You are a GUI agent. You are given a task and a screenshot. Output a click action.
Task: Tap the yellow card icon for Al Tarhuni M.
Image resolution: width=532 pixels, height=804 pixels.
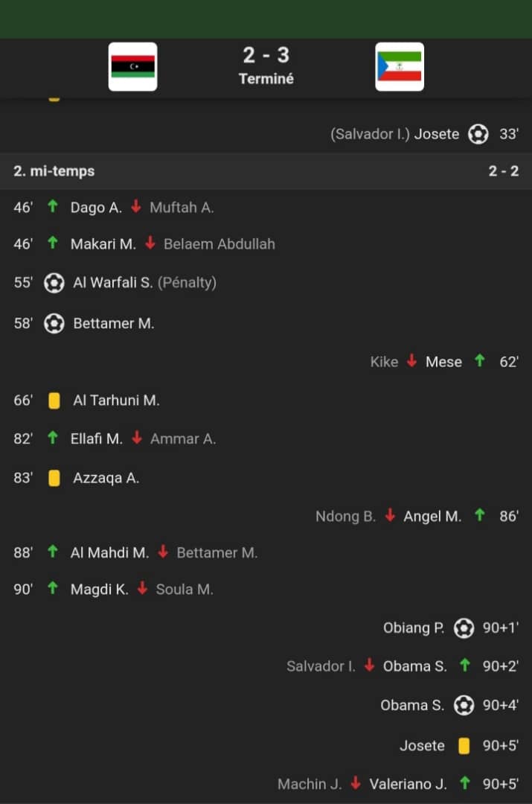pyautogui.click(x=54, y=401)
